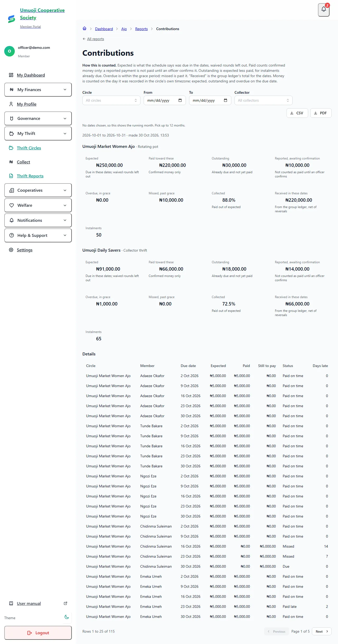Click the My Dashboard grid icon
The width and height of the screenshot is (338, 644).
click(11, 75)
